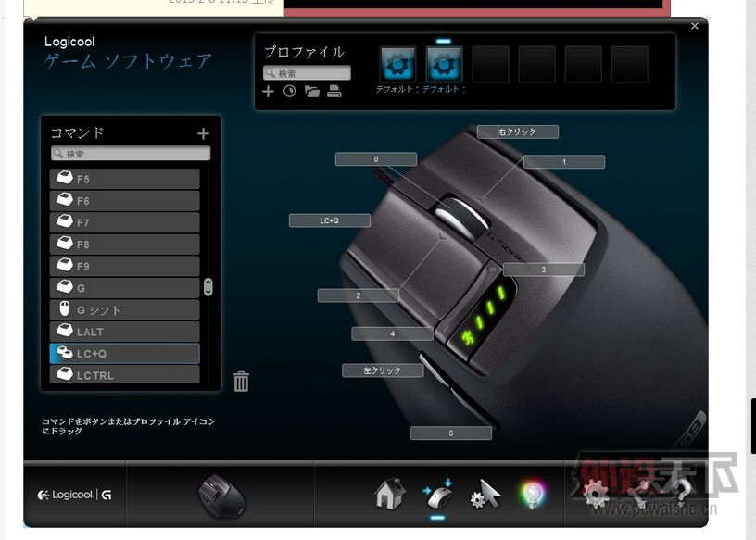Screen dimensions: 756x540
Task: Select the G command row
Action: tap(125, 288)
